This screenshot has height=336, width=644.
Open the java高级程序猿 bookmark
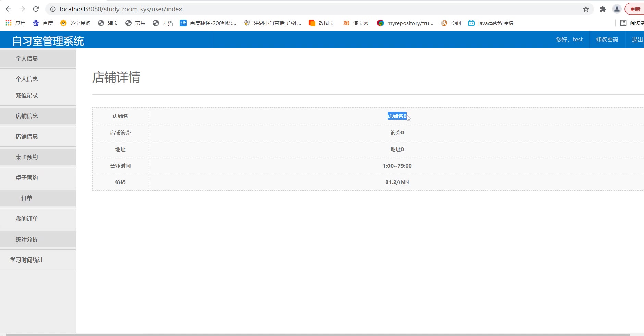coord(491,23)
